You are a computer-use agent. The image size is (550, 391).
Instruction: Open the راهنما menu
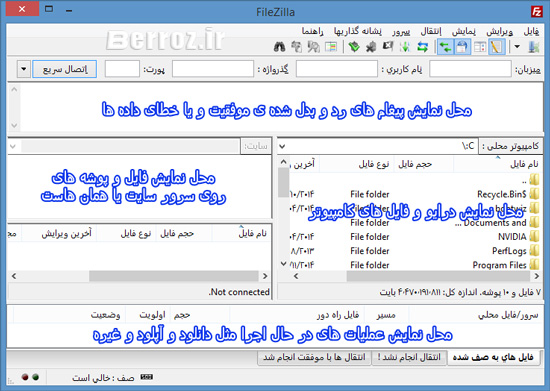(x=312, y=32)
